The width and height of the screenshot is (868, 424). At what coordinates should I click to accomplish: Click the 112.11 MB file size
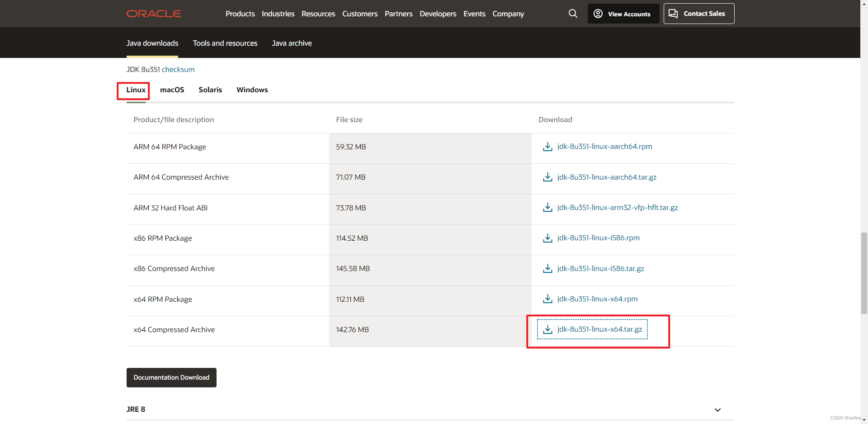click(x=350, y=299)
